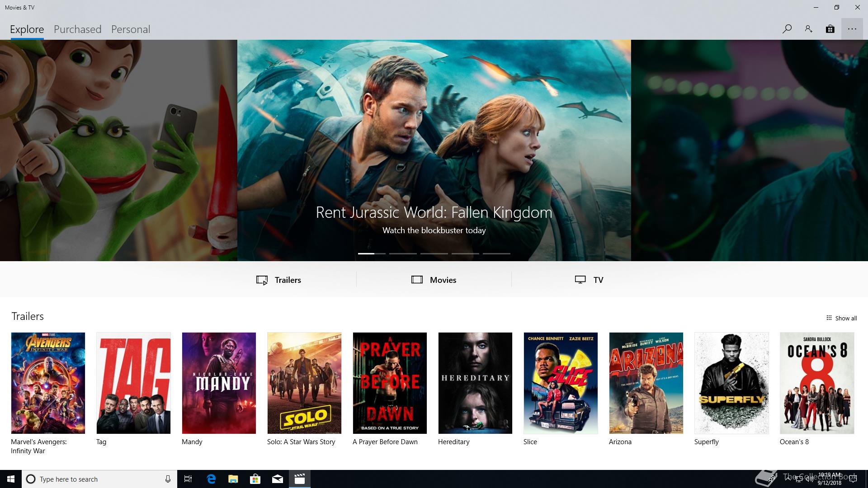This screenshot has width=868, height=488.
Task: Open the account sign-in icon
Action: 808,29
